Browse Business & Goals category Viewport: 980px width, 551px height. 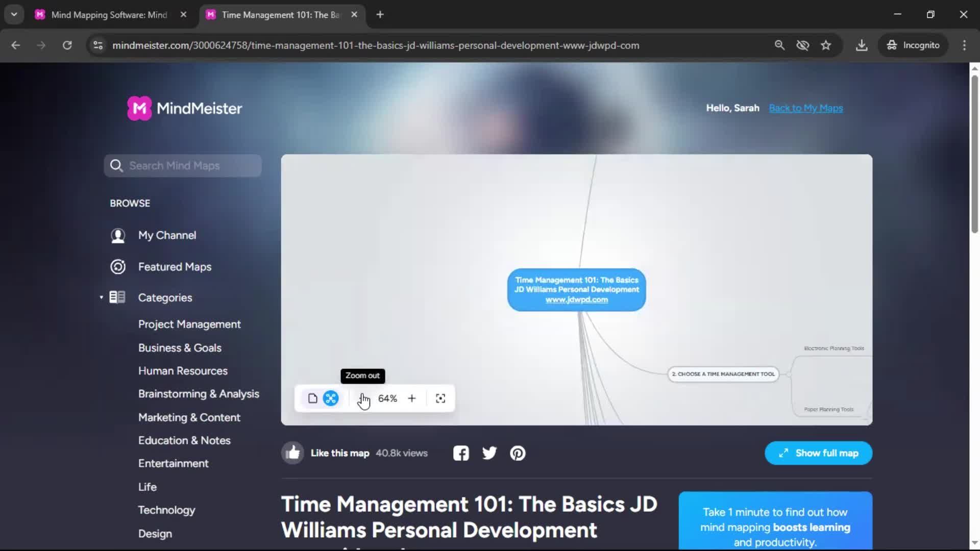pos(180,348)
